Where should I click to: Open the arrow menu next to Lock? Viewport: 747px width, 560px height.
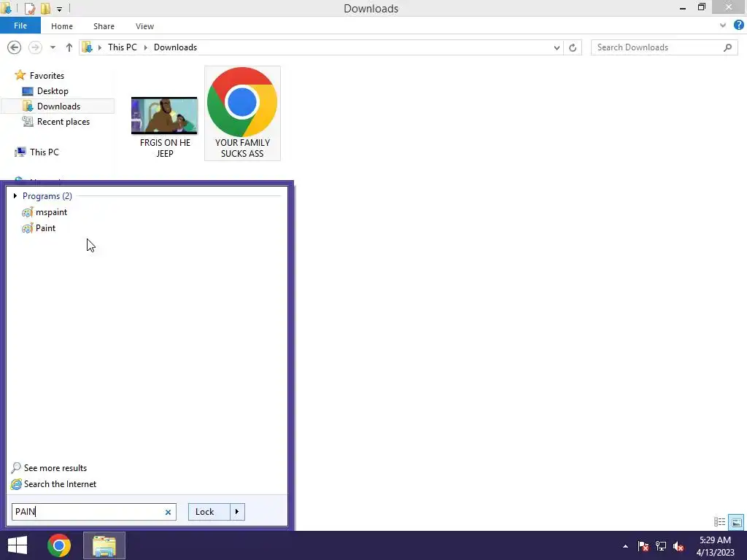tap(237, 512)
